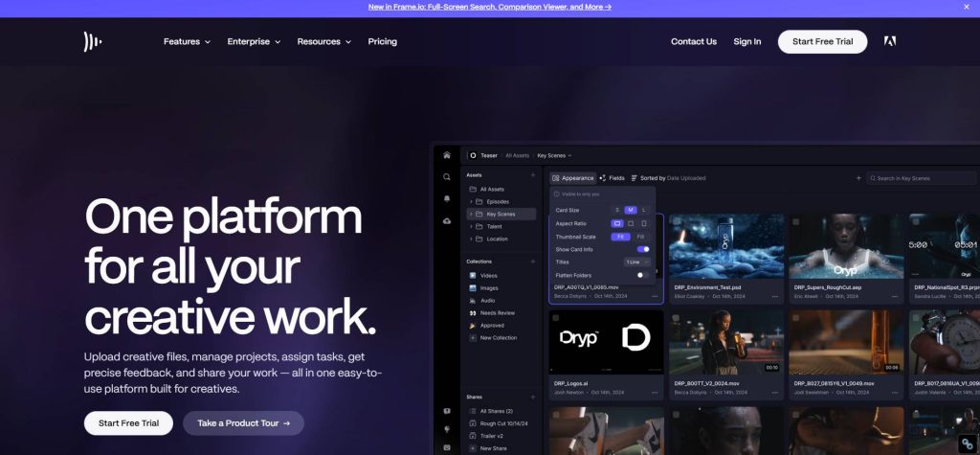980x455 pixels.
Task: Open the Adobe logo link
Action: click(x=890, y=41)
